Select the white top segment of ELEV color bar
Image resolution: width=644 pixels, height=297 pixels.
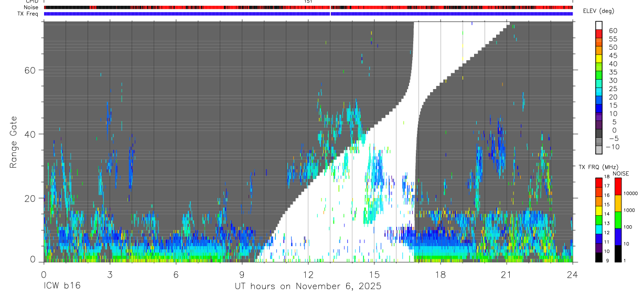point(599,25)
